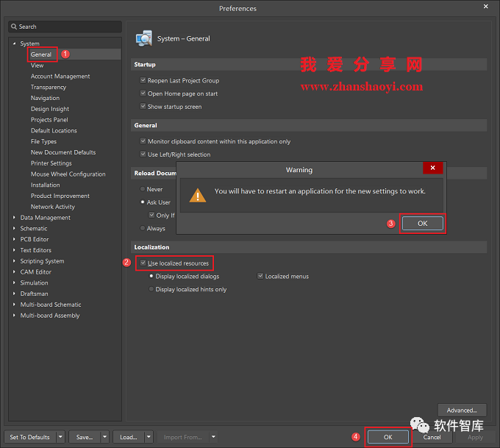Click the Advanced... button
Screen dimensions: 500x448
[x=462, y=410]
